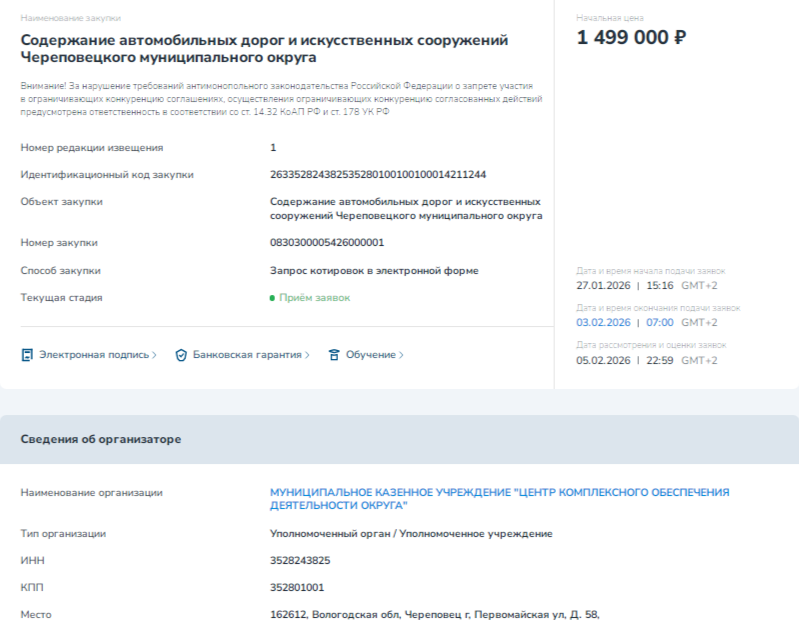Click the Приём заявок current stage status
This screenshot has width=799, height=620.
(314, 298)
